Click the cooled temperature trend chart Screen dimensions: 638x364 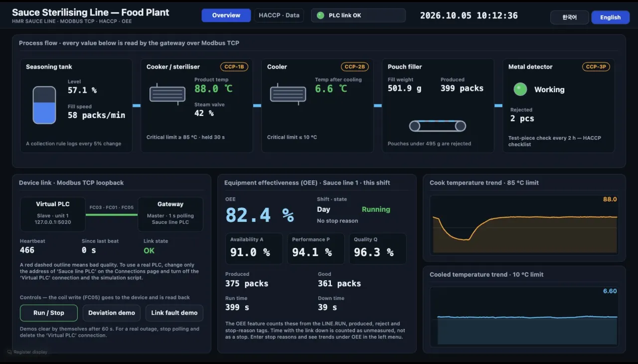[x=524, y=316]
